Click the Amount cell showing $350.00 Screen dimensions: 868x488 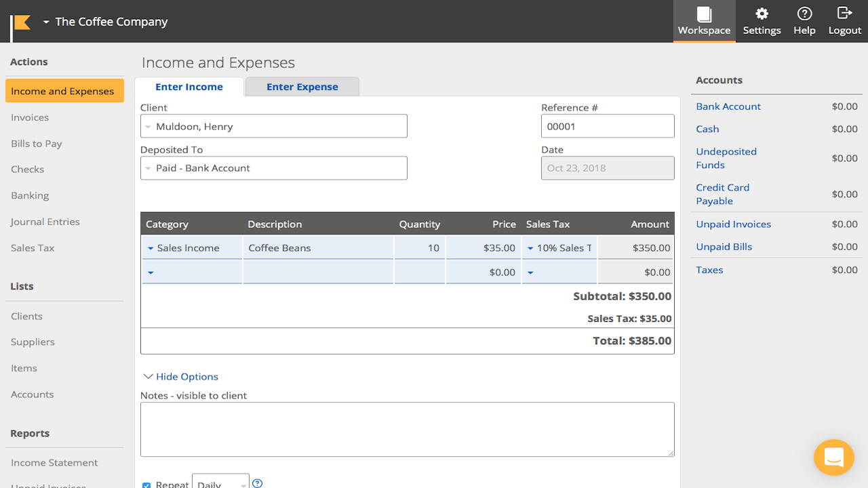point(635,248)
